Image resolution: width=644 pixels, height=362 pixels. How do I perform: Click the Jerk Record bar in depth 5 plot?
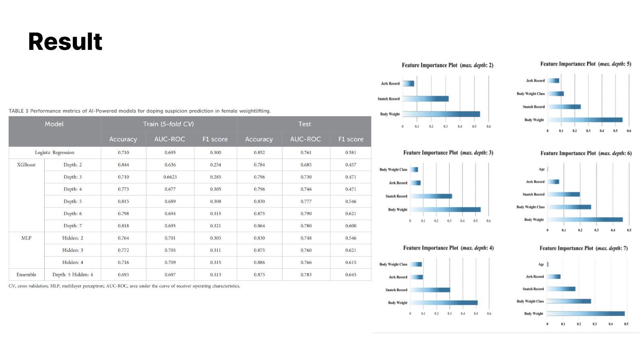(553, 80)
